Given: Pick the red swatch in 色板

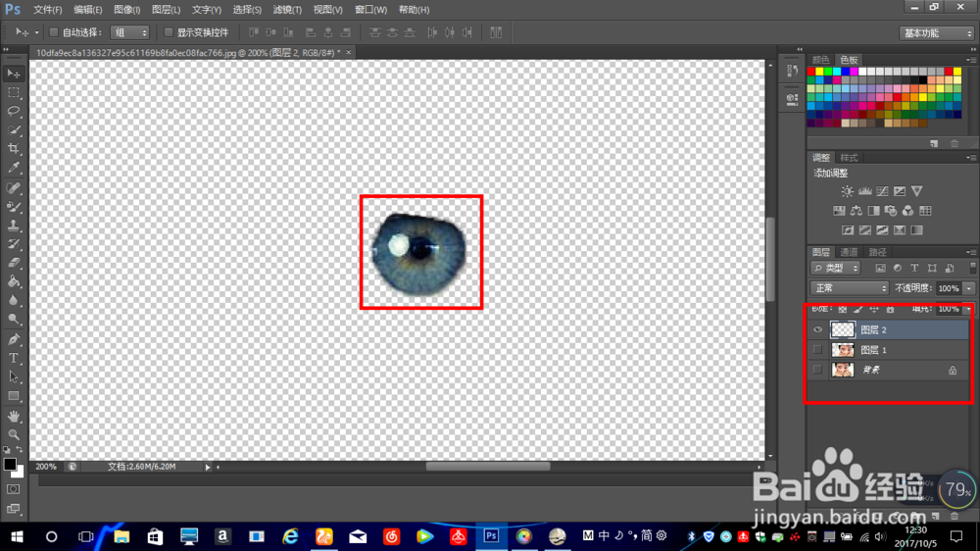Looking at the screenshot, I should pyautogui.click(x=811, y=72).
